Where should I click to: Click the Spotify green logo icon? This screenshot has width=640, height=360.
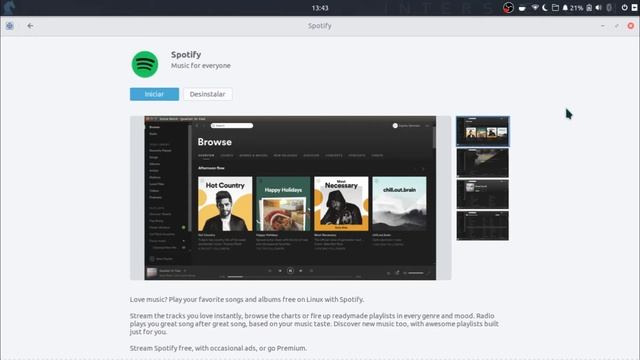[145, 64]
